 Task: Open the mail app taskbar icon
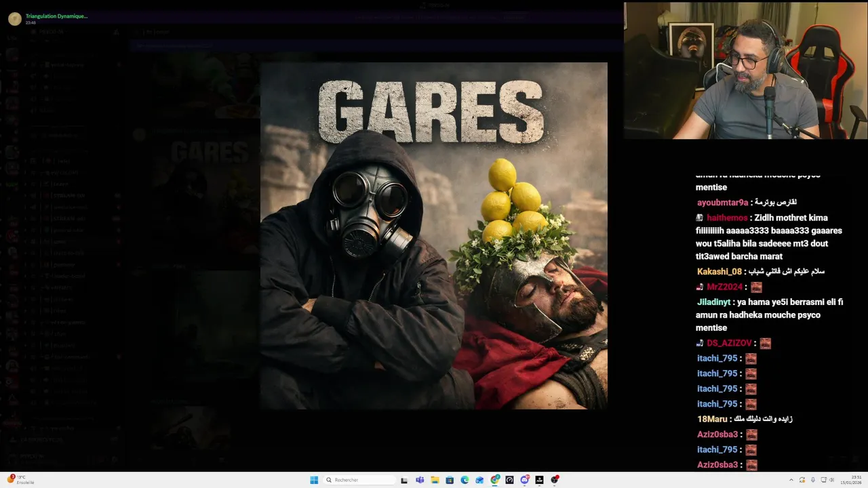[x=479, y=480]
